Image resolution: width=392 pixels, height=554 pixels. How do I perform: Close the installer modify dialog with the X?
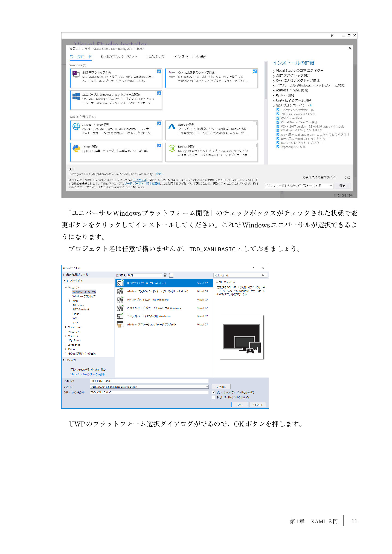350,48
